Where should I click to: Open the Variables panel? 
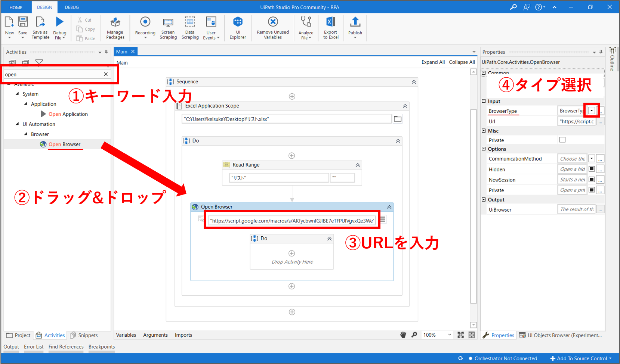[x=126, y=335]
